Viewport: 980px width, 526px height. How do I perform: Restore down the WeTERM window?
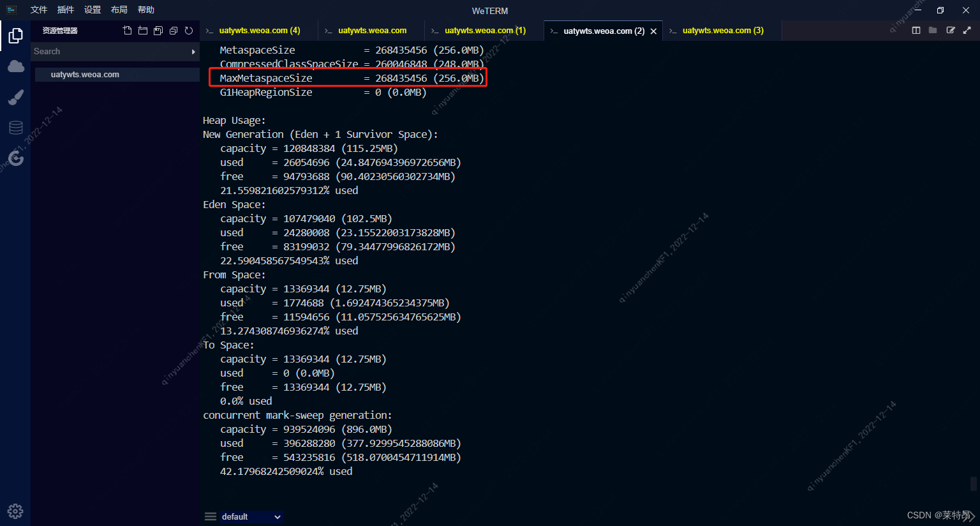pos(940,10)
